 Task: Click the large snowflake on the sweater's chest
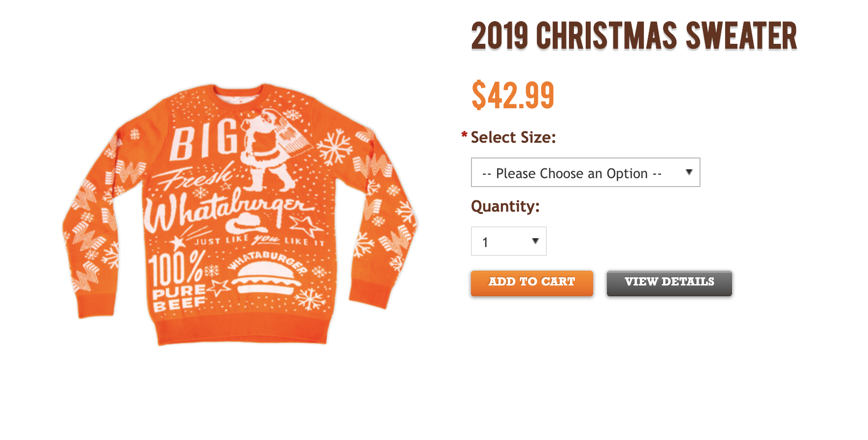click(335, 147)
